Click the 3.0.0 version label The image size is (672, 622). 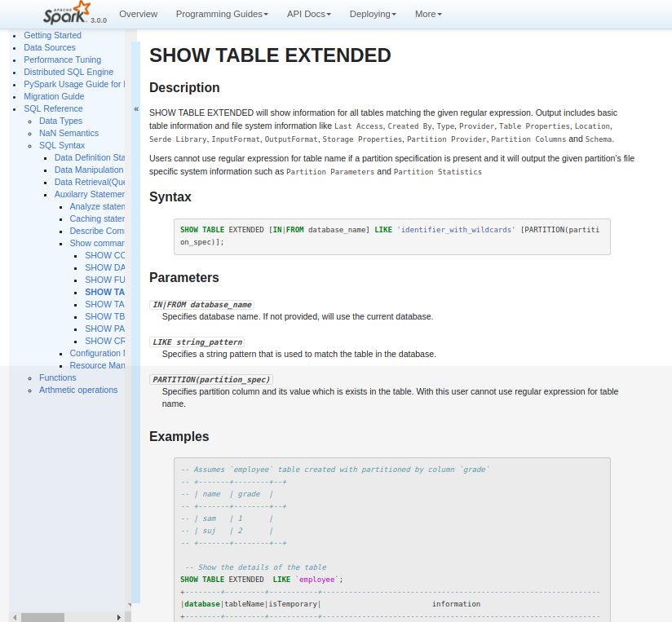pyautogui.click(x=98, y=20)
